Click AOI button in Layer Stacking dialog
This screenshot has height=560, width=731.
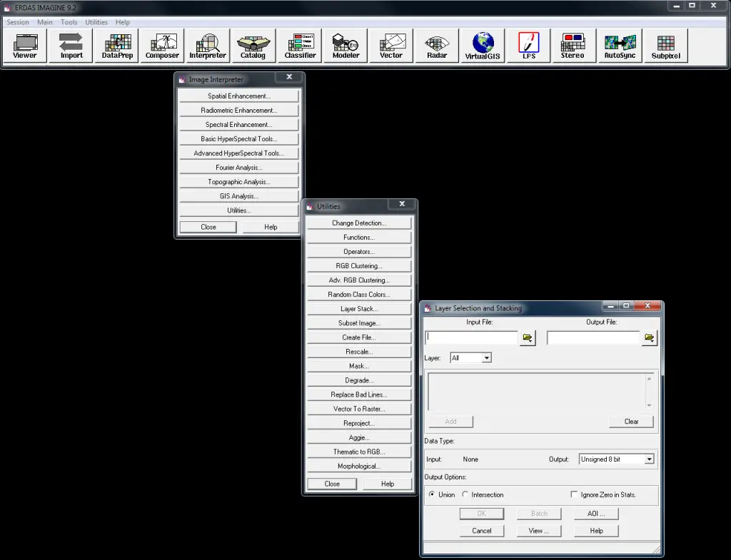point(596,514)
